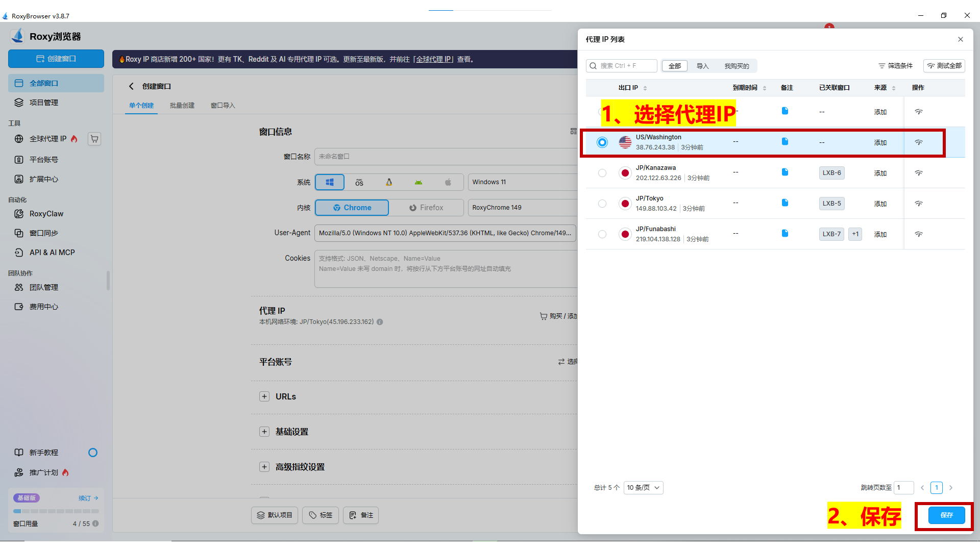
Task: Open 全部窗口 in sidebar
Action: 56,83
